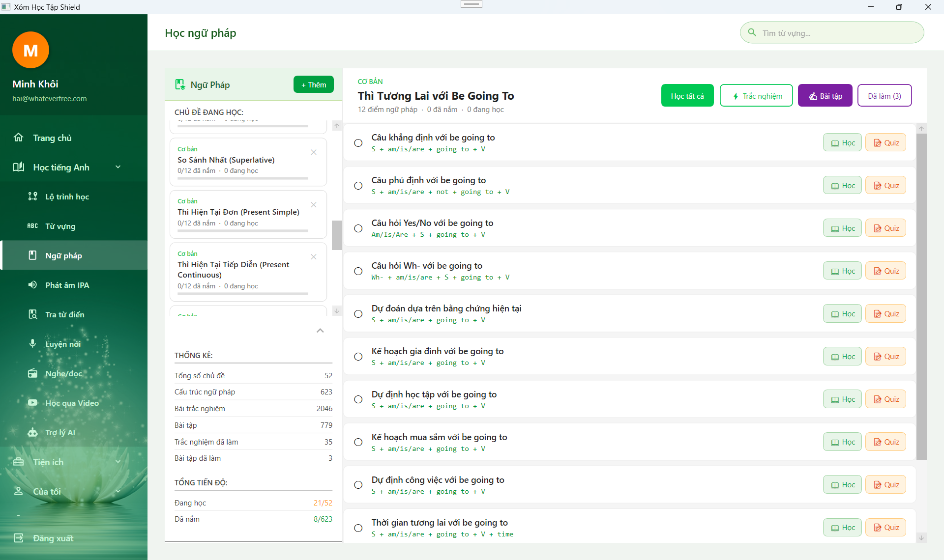
Task: Open Quiz for Câu khẳng định với be going to
Action: pyautogui.click(x=885, y=143)
